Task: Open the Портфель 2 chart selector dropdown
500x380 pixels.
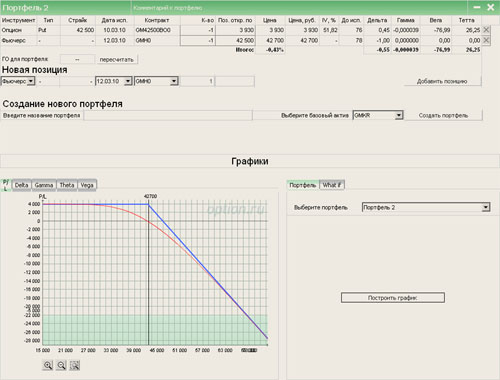Action: [x=486, y=207]
